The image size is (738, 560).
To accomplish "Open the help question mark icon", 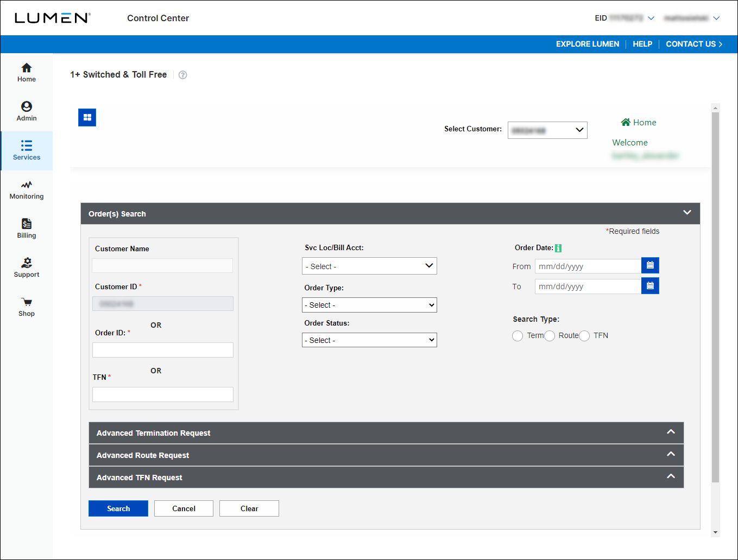I will click(183, 75).
